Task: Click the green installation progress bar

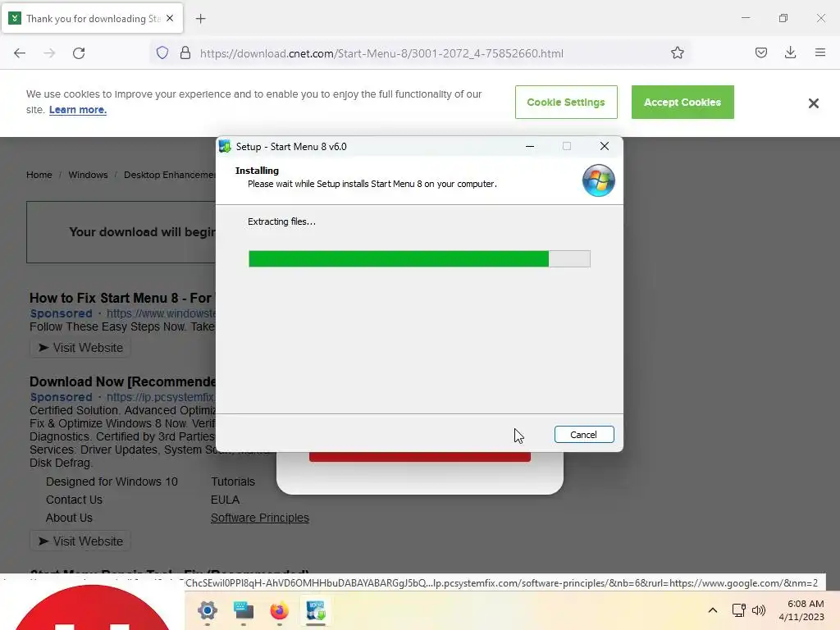Action: pyautogui.click(x=419, y=258)
